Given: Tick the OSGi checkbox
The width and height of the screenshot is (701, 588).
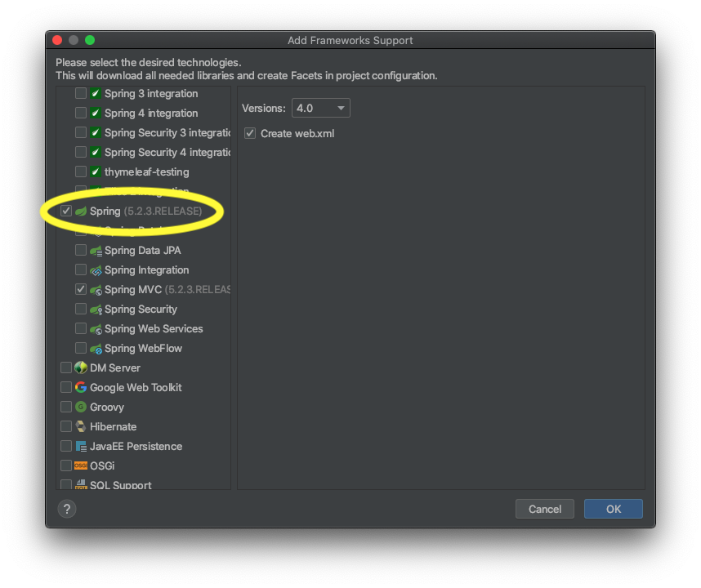Looking at the screenshot, I should click(66, 465).
